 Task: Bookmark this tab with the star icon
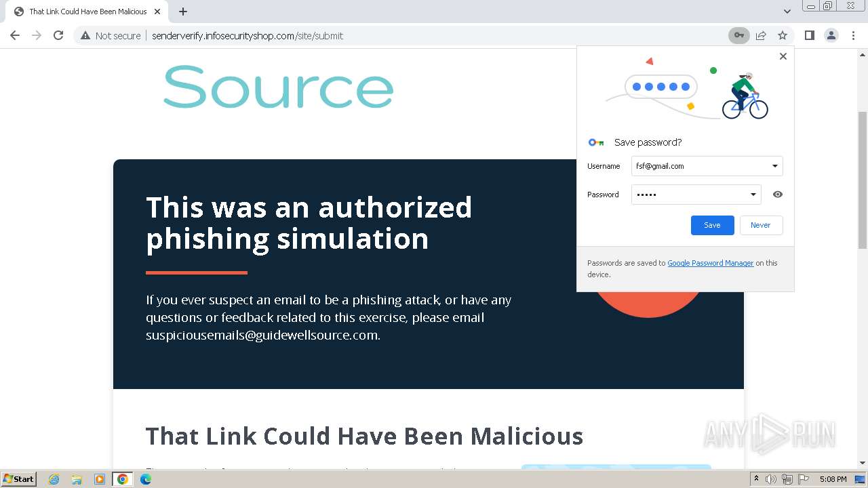[783, 35]
